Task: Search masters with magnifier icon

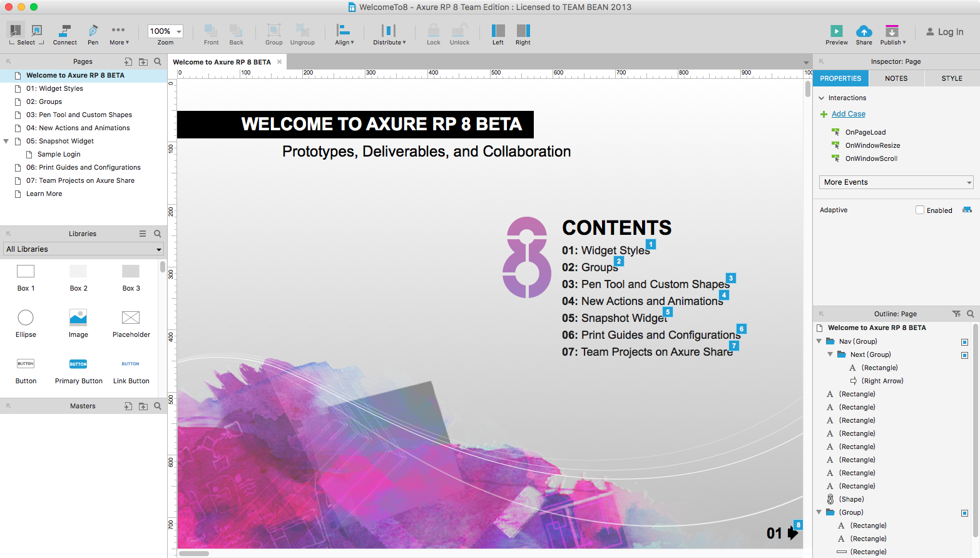Action: (158, 406)
